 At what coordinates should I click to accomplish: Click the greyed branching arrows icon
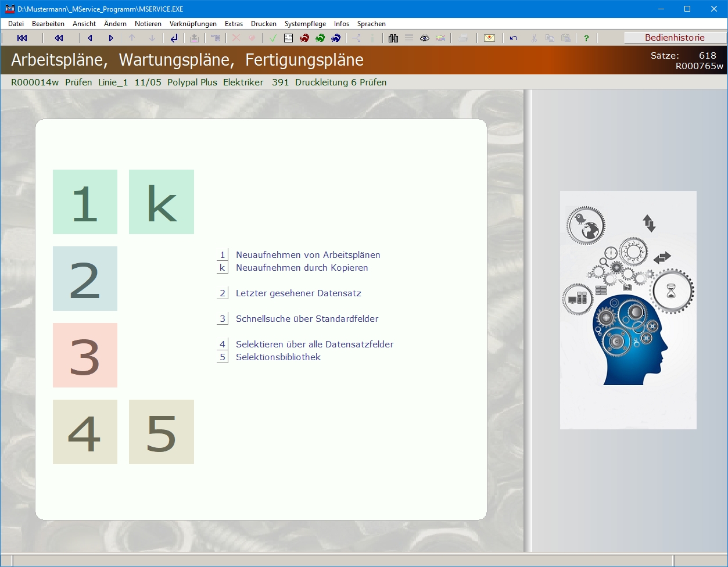pos(356,38)
